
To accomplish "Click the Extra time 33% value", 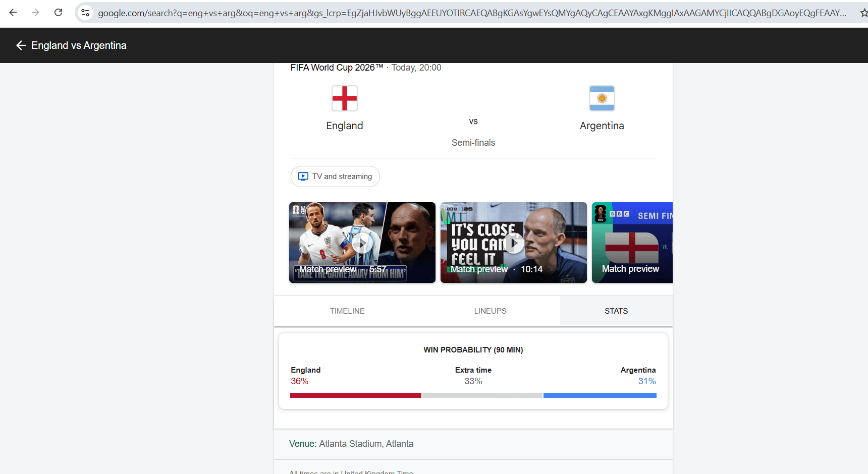I will tap(473, 381).
